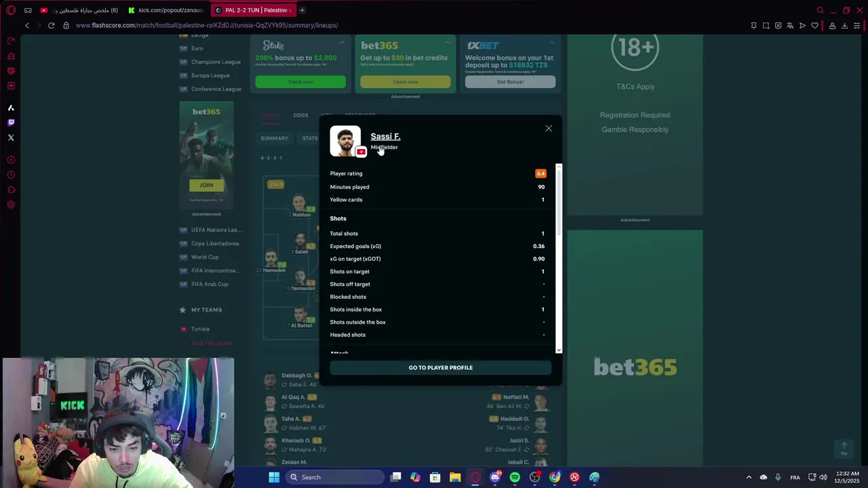Click the pin icon in address bar

[x=753, y=26]
